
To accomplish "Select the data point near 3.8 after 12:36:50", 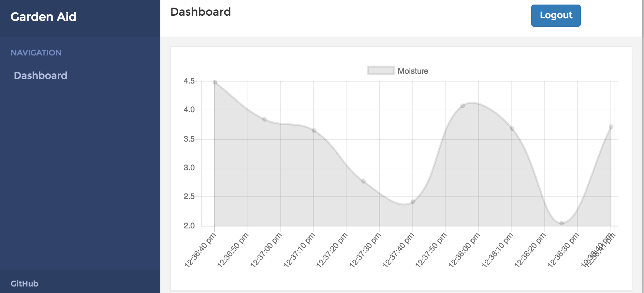I will (264, 119).
